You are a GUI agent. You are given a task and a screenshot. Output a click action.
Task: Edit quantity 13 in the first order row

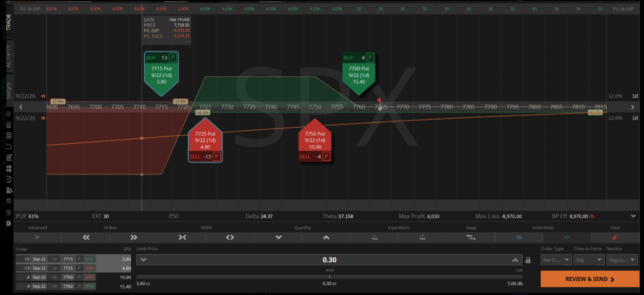pos(23,259)
